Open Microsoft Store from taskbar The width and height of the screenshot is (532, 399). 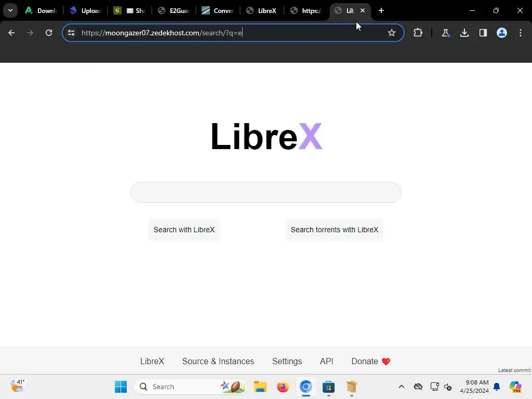click(x=328, y=387)
